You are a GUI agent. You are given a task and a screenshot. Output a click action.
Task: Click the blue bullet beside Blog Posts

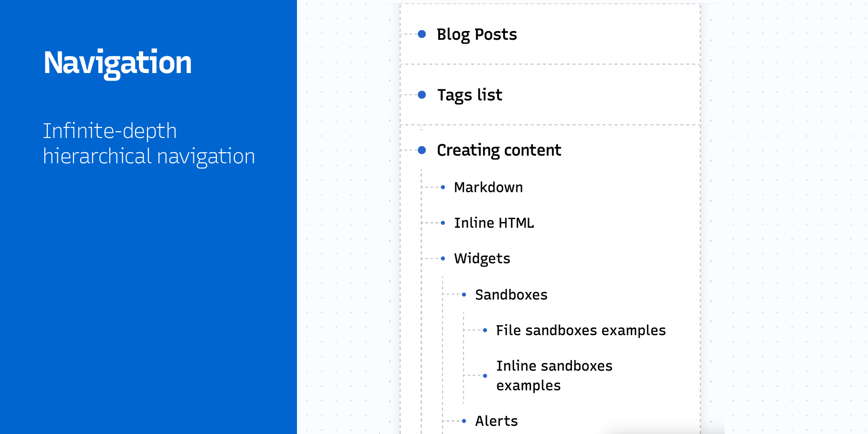pyautogui.click(x=422, y=34)
